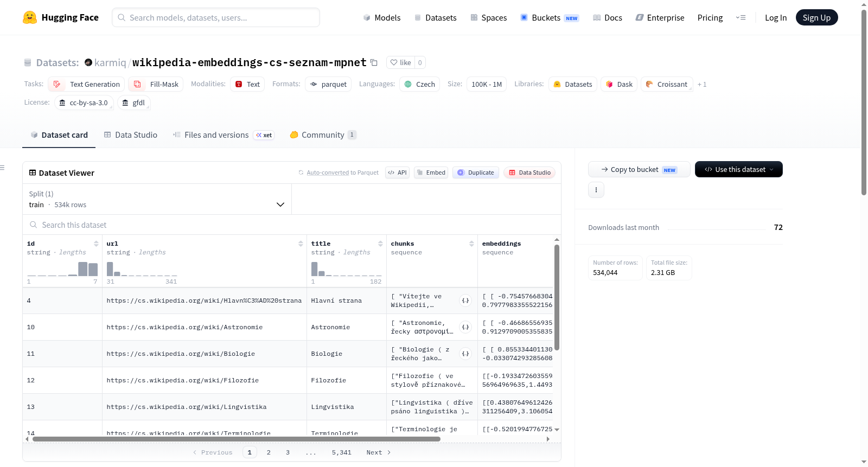The height and width of the screenshot is (467, 868).
Task: Click the search magnifier in dataset search
Action: coord(34,225)
